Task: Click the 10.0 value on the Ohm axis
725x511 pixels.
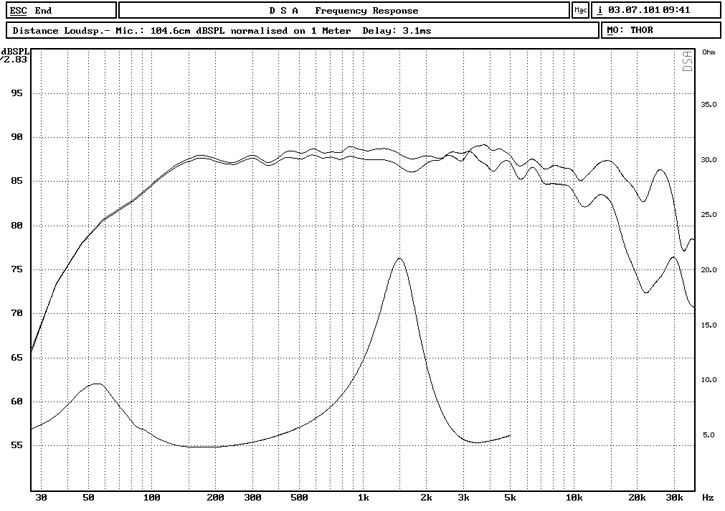Action: coord(709,380)
